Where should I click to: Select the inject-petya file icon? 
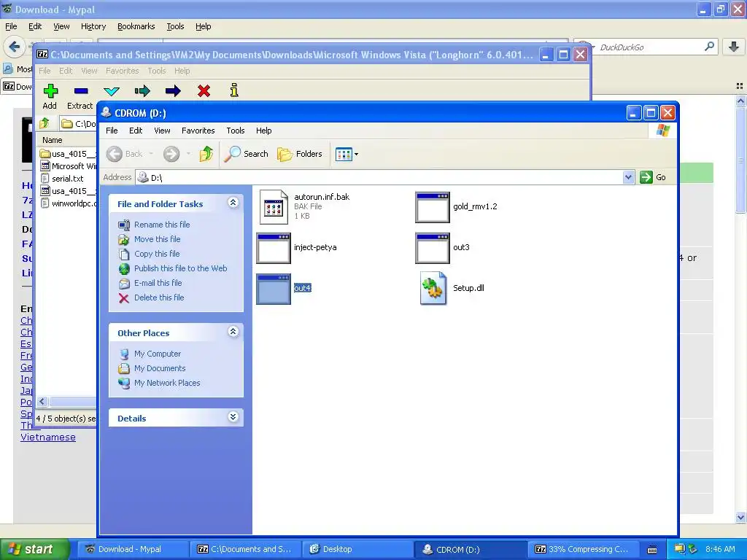[x=274, y=248]
